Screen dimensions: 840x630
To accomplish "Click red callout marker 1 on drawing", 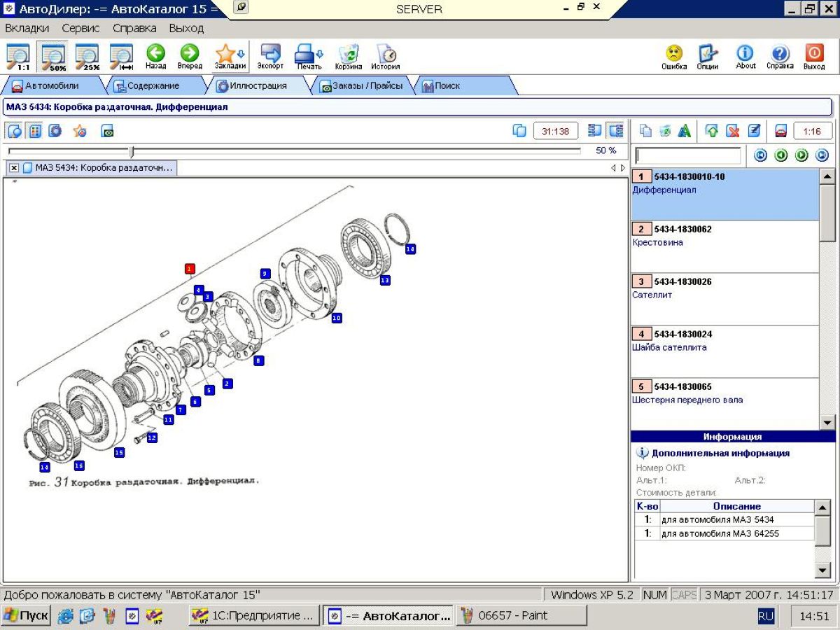I will (x=190, y=268).
